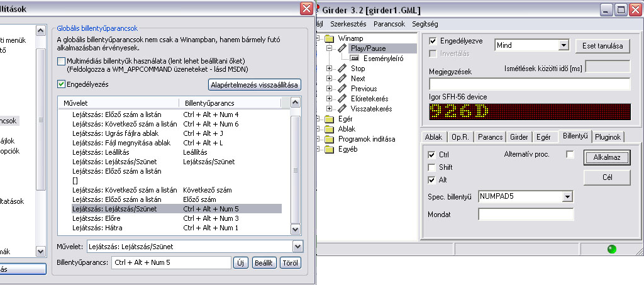Select row with Ctrl + Alt + Num 4
644x285 pixels.
point(177,115)
